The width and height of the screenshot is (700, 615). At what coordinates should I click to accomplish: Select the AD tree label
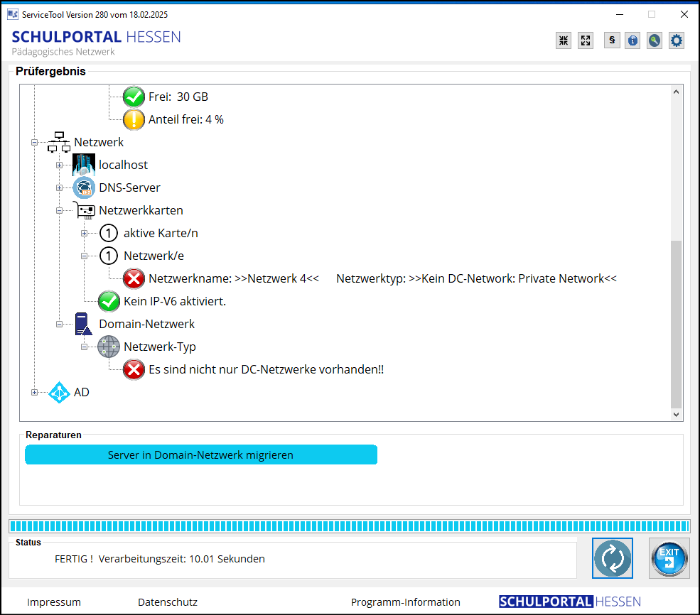[81, 393]
